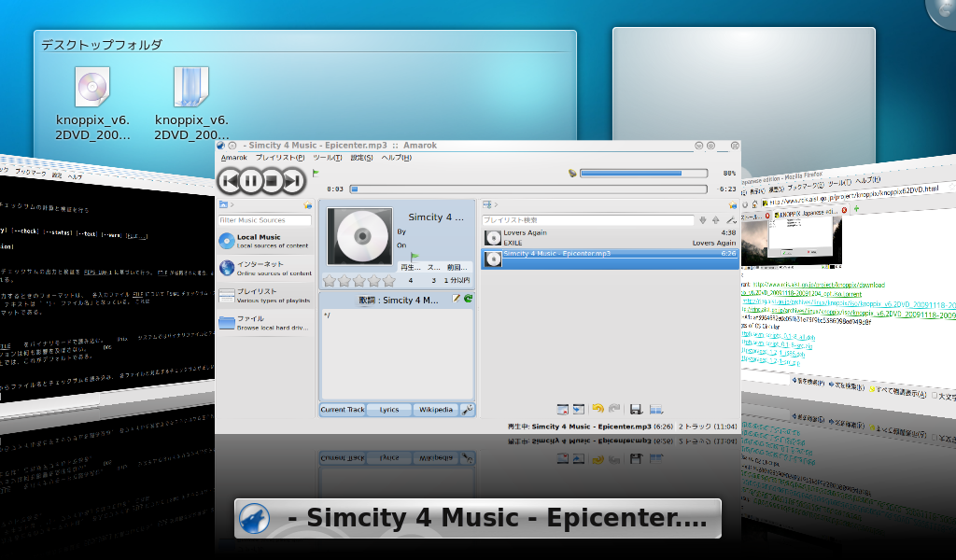Select Local Music source
The image size is (956, 560).
tap(265, 242)
